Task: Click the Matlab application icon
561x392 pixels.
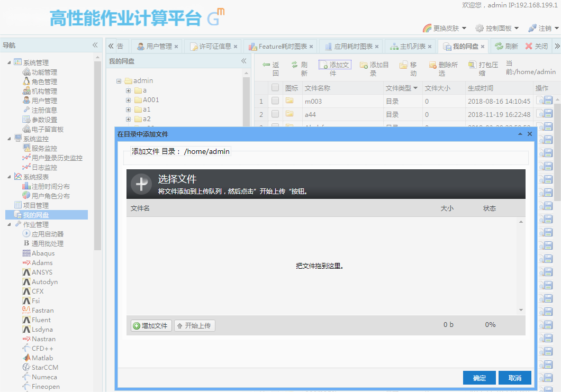Action: tap(26, 358)
